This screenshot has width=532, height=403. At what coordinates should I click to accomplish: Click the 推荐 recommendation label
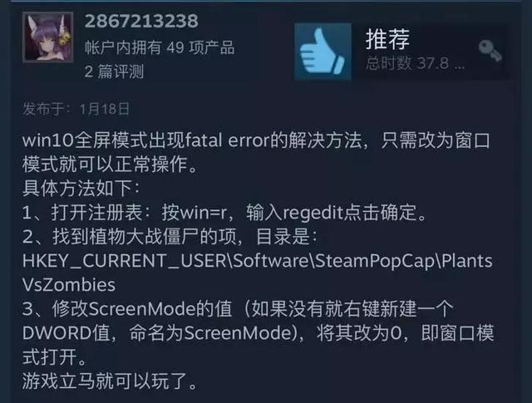coord(387,39)
